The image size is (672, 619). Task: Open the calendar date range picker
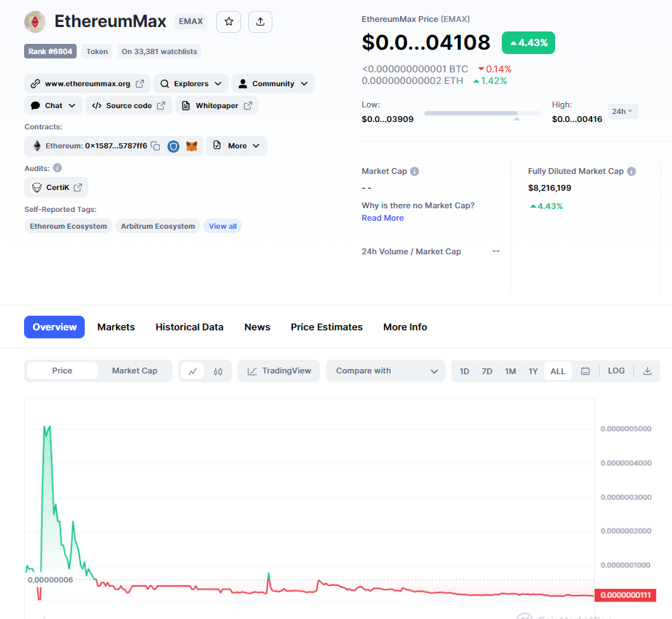pos(585,371)
